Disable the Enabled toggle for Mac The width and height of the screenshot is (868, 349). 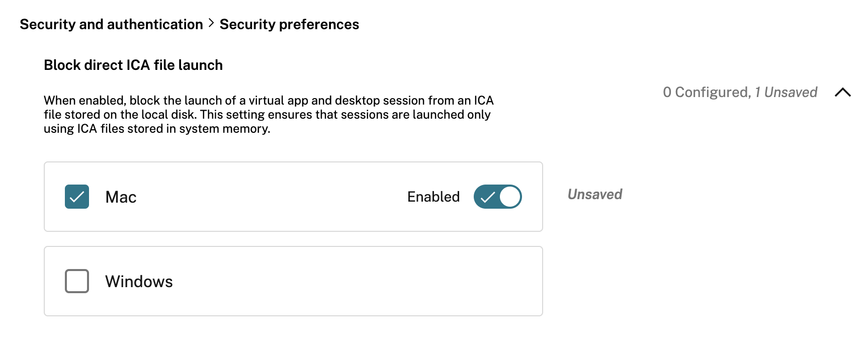pyautogui.click(x=497, y=197)
